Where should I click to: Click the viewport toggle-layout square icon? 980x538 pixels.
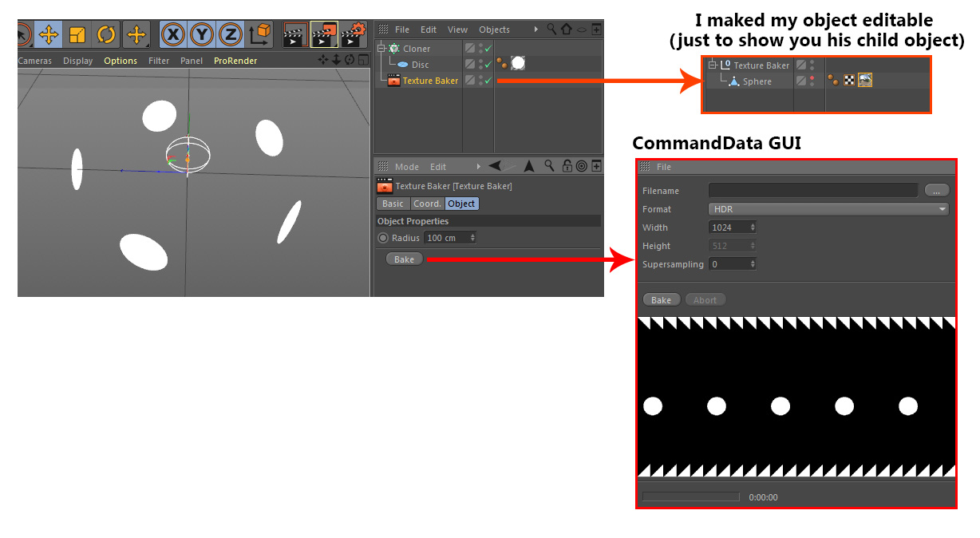click(x=362, y=60)
